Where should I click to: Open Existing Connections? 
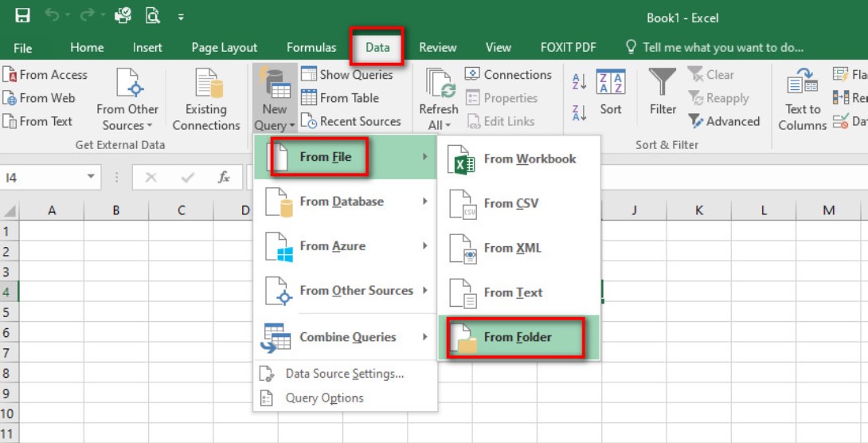[206, 100]
